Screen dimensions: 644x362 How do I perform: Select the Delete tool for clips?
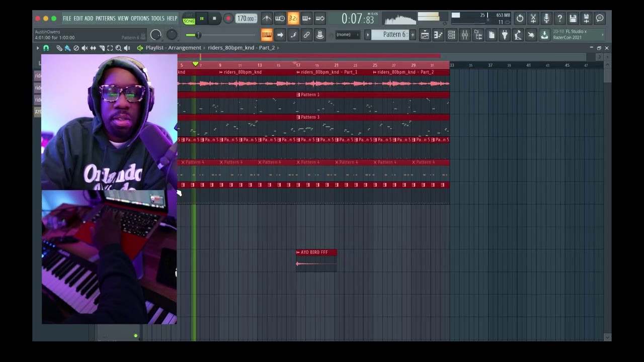click(76, 48)
